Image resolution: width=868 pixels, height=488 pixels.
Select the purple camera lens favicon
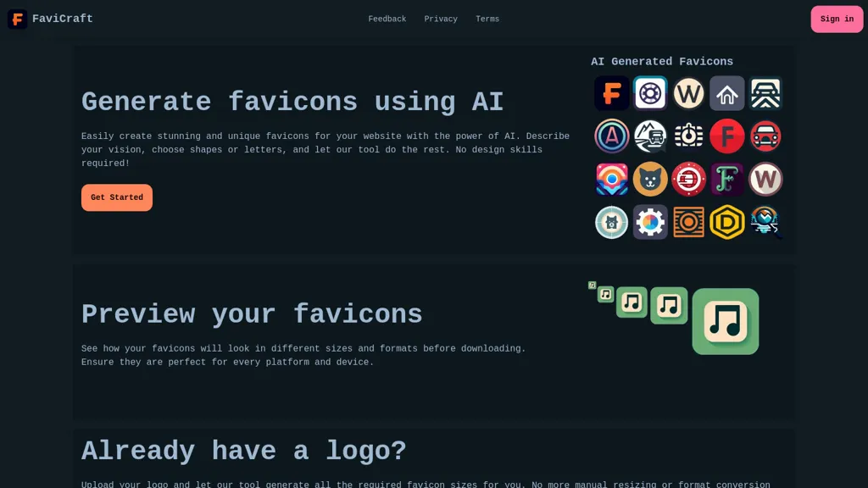pyautogui.click(x=650, y=93)
